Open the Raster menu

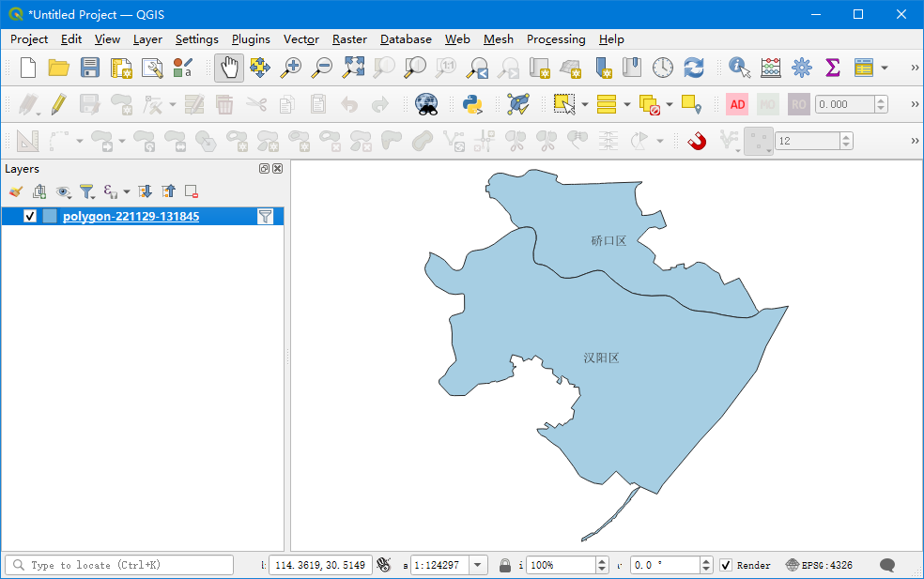point(349,39)
